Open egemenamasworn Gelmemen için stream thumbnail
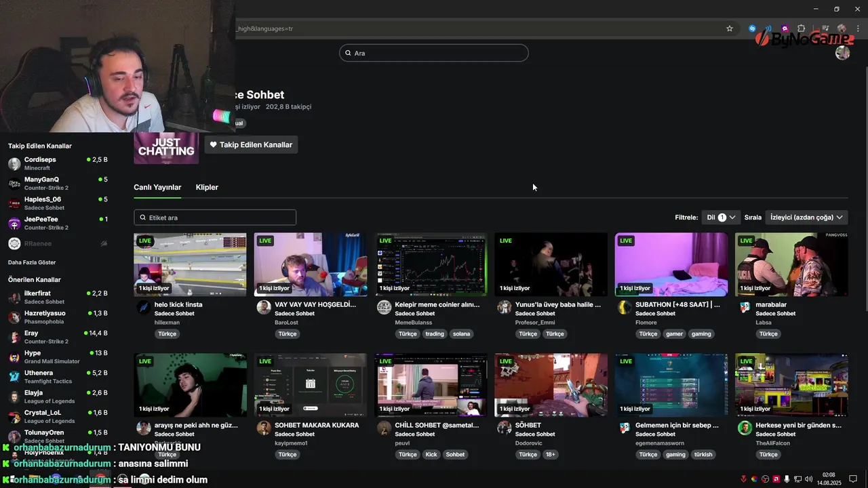868x488 pixels. pos(671,385)
